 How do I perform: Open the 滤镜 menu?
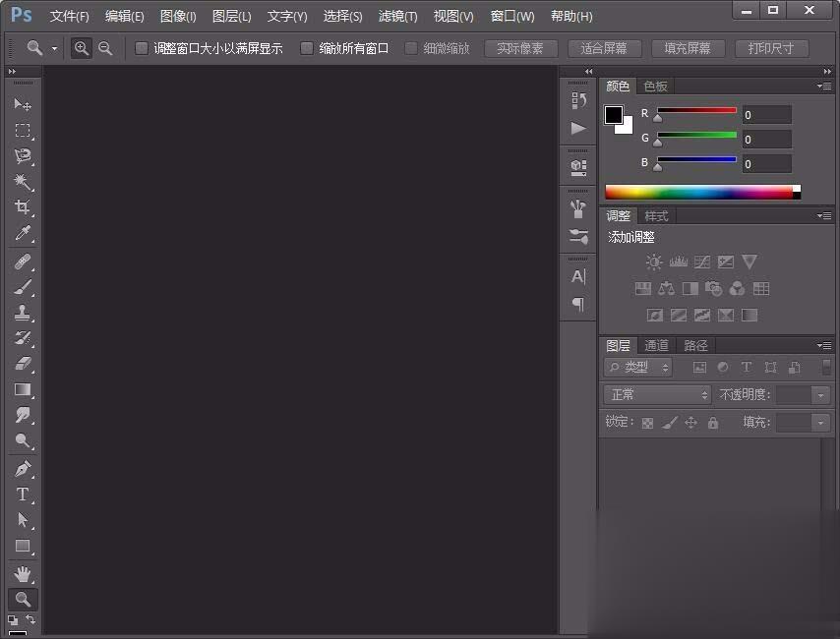point(397,16)
